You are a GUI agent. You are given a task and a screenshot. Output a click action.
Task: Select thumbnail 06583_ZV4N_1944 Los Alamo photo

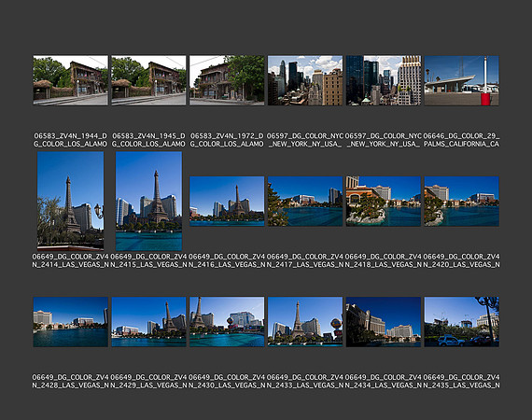tap(71, 80)
